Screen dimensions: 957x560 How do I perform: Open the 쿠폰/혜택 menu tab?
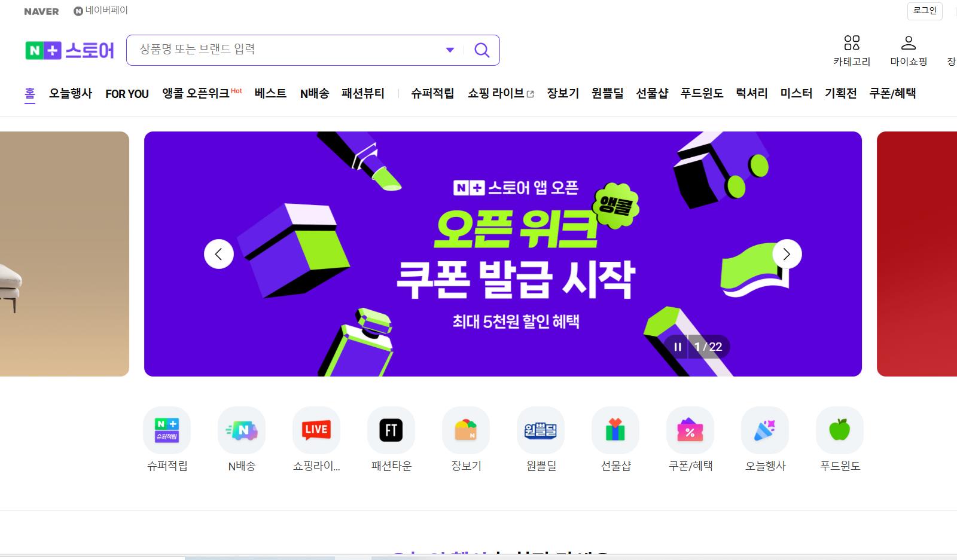point(892,93)
